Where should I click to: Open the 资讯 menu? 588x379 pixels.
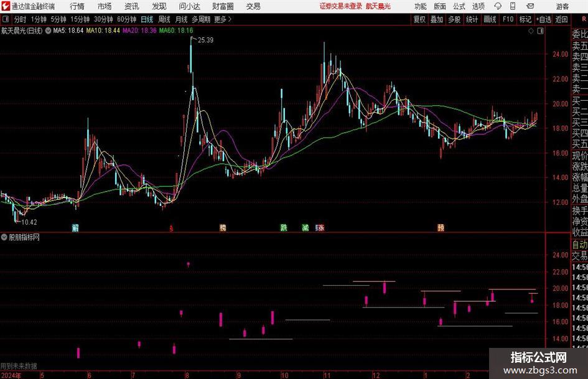pos(132,6)
